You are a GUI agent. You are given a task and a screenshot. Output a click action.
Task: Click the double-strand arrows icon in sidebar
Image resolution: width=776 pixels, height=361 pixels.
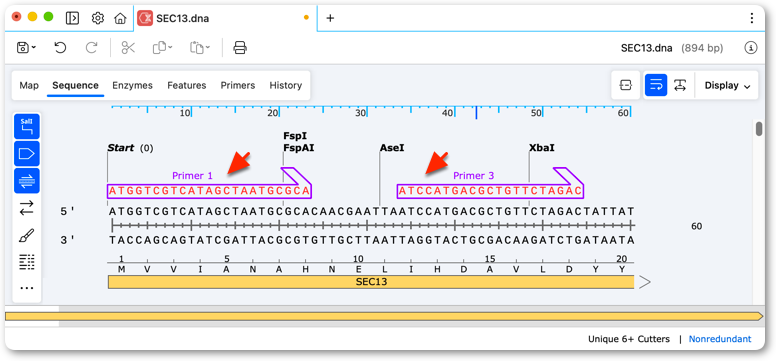tap(27, 207)
